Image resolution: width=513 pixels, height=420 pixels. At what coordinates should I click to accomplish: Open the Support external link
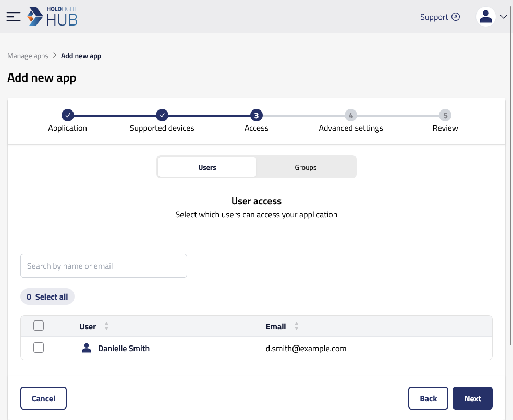point(439,17)
